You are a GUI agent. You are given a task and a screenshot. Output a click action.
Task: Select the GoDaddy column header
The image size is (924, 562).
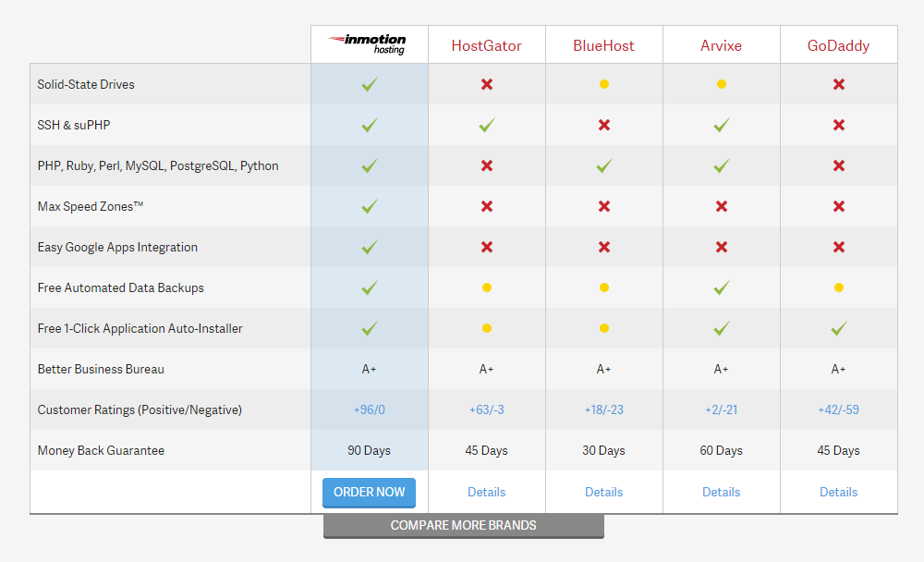click(838, 43)
